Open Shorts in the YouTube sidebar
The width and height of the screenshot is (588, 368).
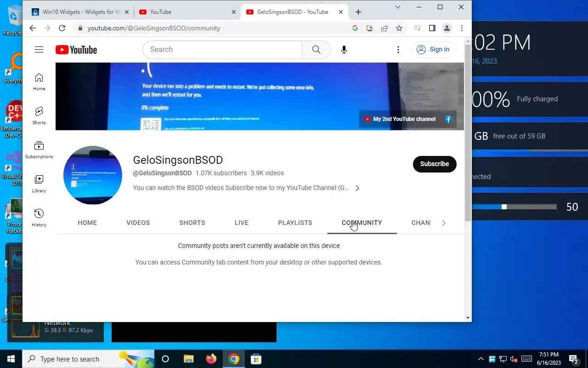pyautogui.click(x=39, y=116)
